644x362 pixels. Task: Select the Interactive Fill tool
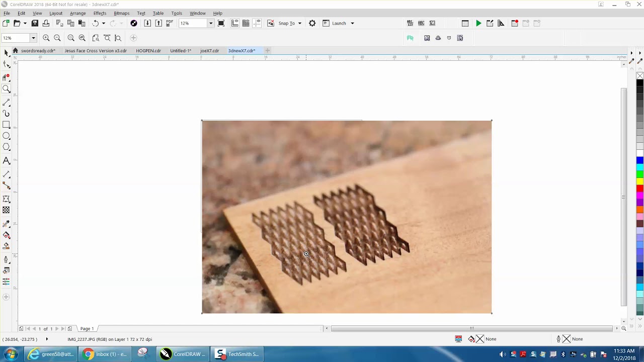(x=6, y=235)
